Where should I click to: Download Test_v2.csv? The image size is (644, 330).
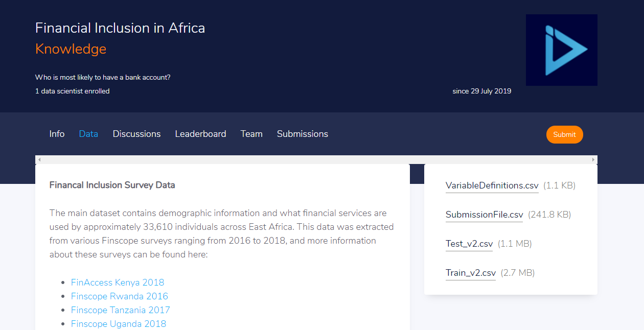[x=469, y=244]
